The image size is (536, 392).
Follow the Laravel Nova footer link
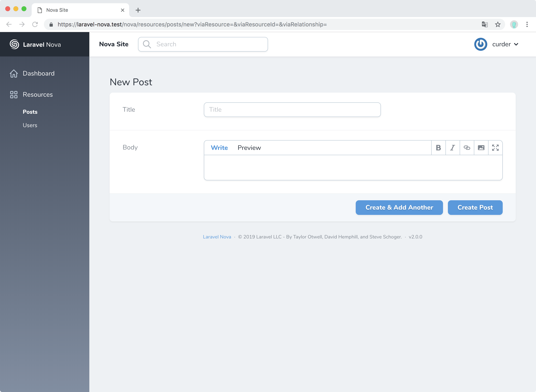[x=217, y=237]
